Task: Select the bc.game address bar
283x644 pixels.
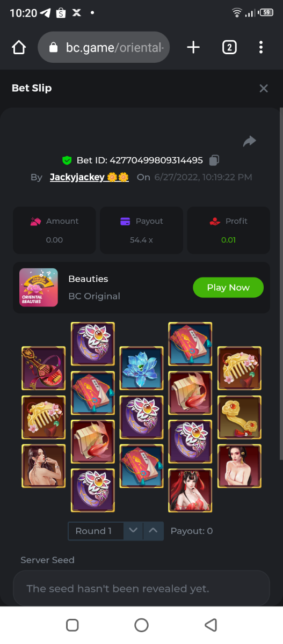Action: [x=104, y=47]
